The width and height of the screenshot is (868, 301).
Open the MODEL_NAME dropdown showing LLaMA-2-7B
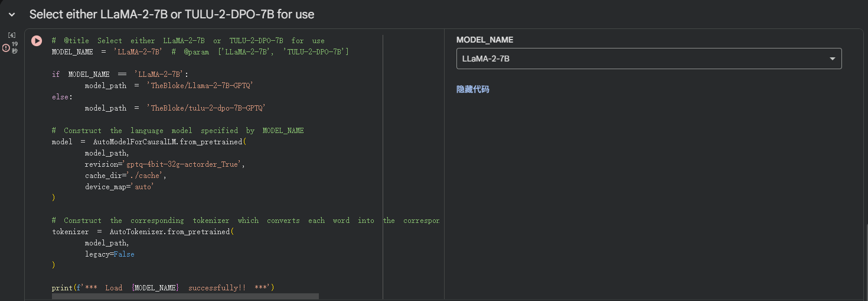649,59
